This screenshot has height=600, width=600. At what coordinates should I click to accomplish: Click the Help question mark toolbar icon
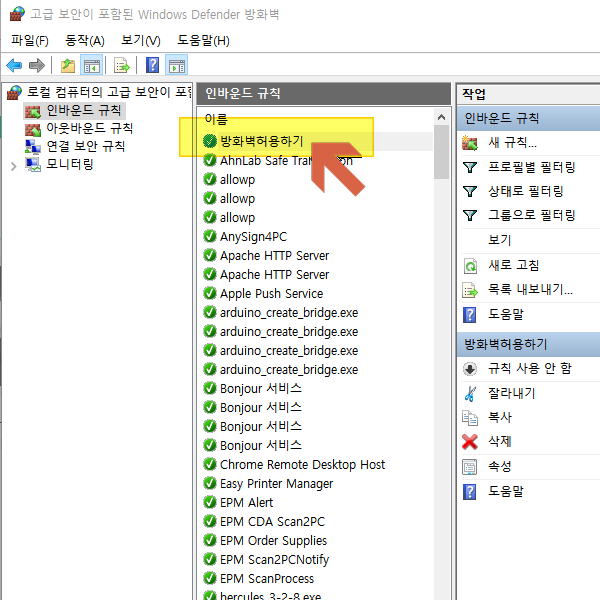point(152,65)
